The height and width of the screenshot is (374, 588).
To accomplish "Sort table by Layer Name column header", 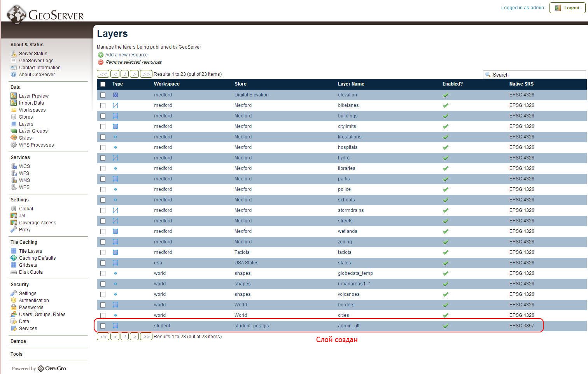I will tap(351, 84).
